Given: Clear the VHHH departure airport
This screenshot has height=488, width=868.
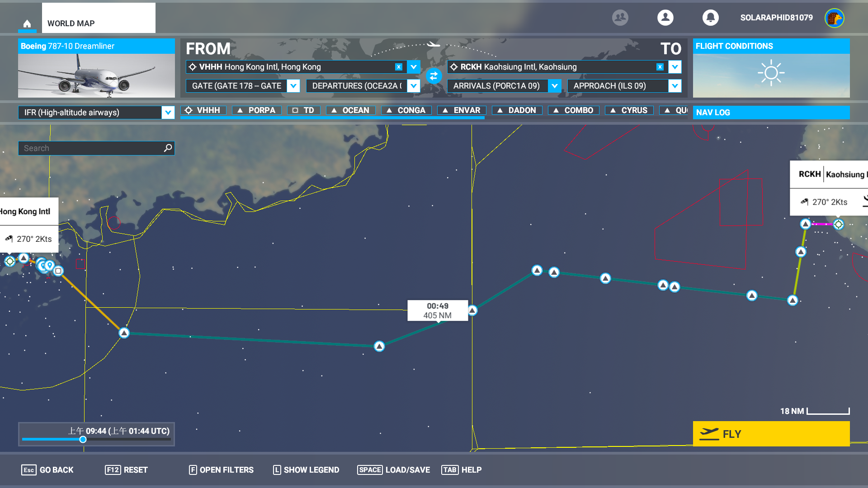Looking at the screenshot, I should click(x=398, y=67).
